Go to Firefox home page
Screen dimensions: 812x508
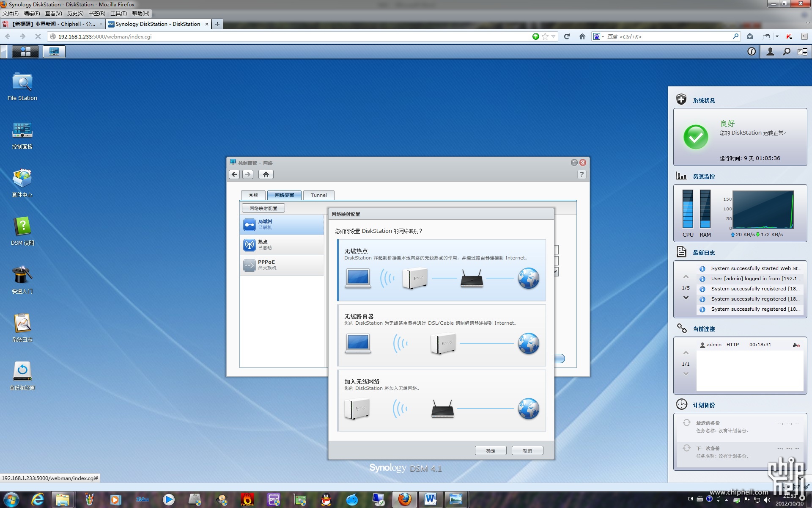[x=582, y=37]
